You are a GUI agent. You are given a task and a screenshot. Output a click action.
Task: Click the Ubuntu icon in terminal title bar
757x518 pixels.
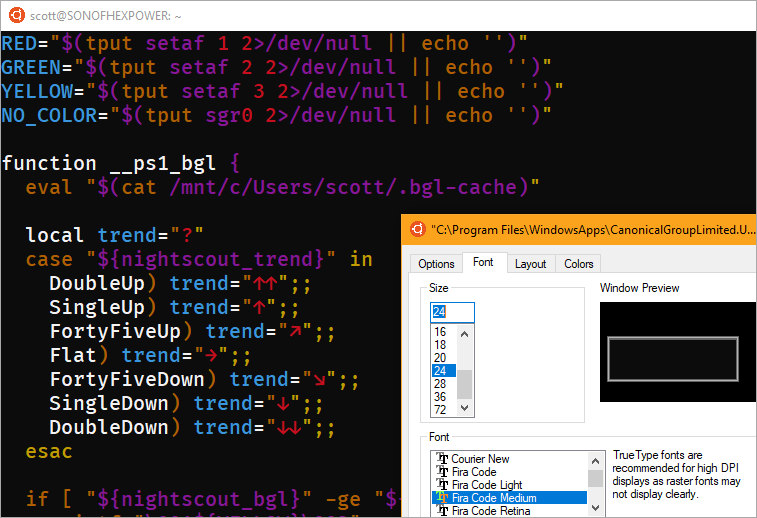point(16,15)
